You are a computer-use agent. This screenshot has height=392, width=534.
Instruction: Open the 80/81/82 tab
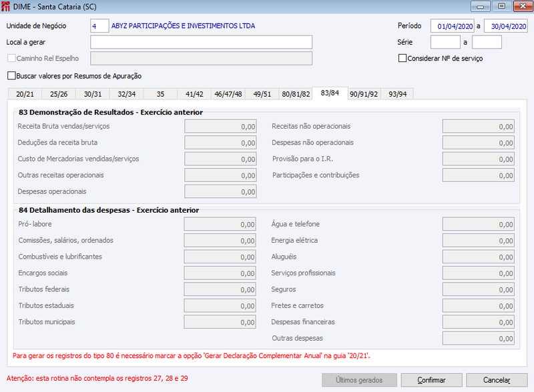coord(296,94)
